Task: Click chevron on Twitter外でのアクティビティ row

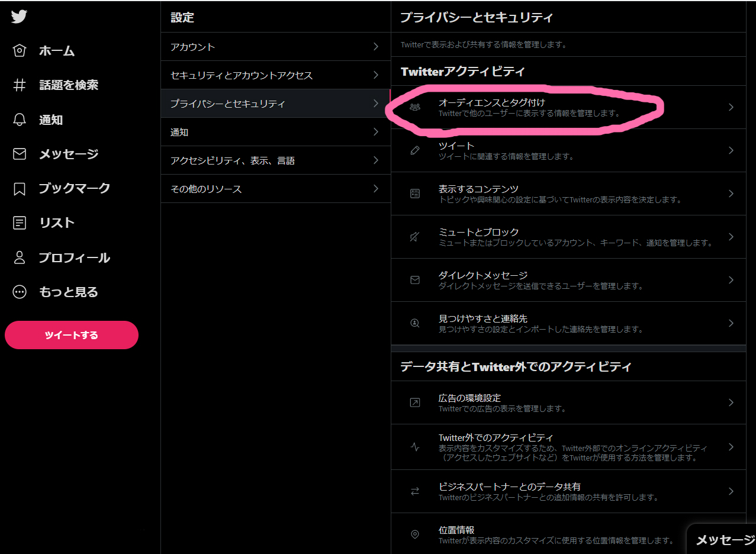Action: [x=731, y=447]
